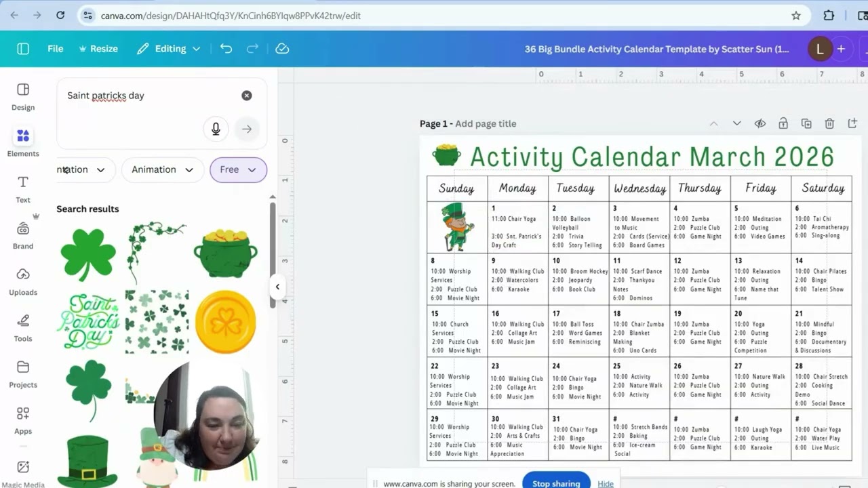Toggle the Canva main menu panel icon
The image size is (868, 488).
(x=23, y=49)
